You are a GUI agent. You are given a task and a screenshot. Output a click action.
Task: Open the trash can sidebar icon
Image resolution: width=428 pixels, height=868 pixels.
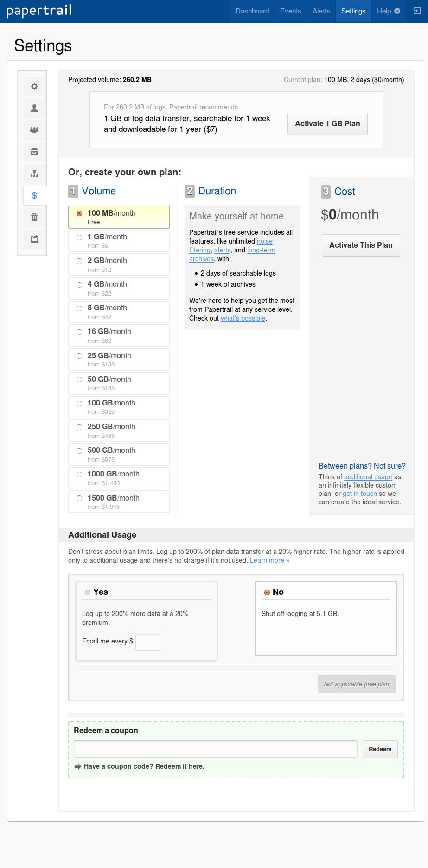(34, 217)
